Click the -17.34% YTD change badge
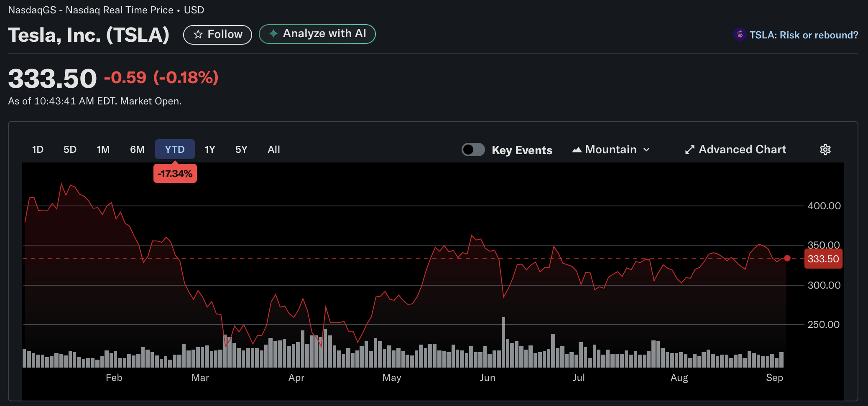 [175, 174]
